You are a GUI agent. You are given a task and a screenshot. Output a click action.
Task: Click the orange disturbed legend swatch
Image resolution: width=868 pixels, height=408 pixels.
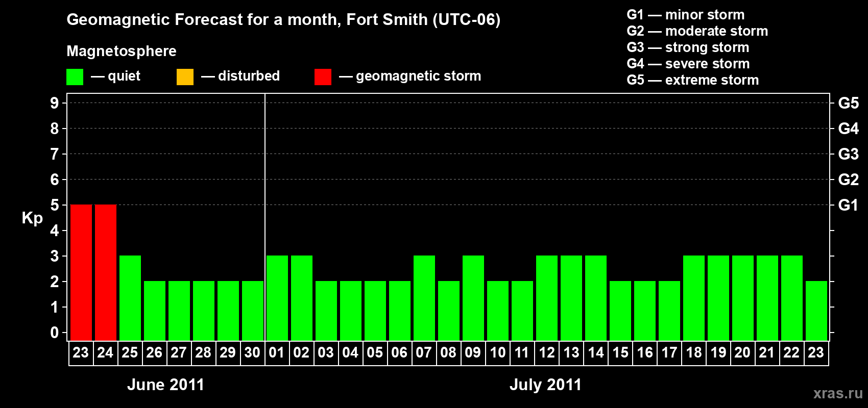point(185,77)
